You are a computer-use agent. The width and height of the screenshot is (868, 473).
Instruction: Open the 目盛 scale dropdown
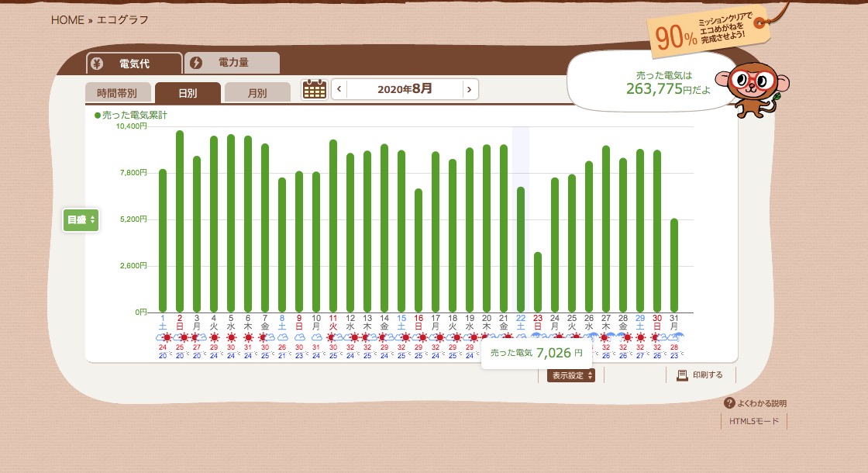81,220
